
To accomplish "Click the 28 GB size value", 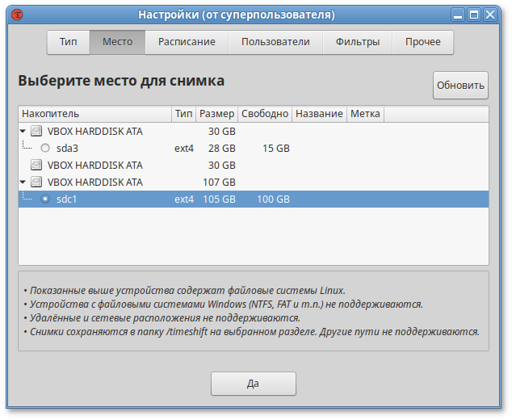I will point(222,149).
